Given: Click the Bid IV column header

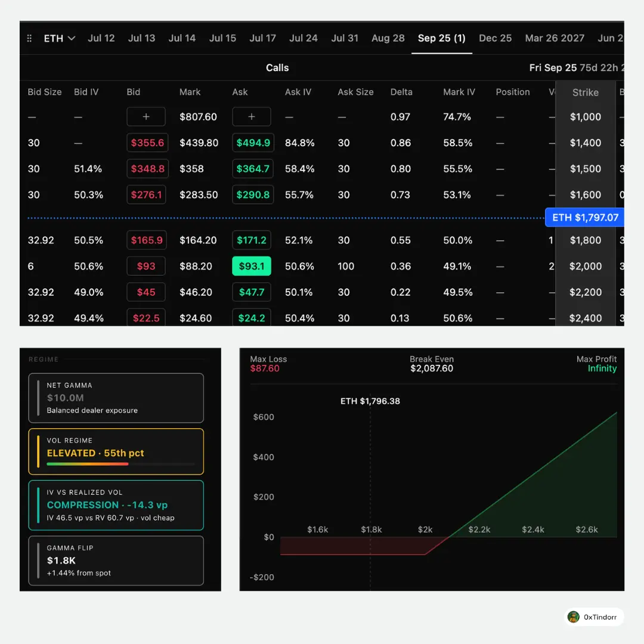Looking at the screenshot, I should (86, 92).
